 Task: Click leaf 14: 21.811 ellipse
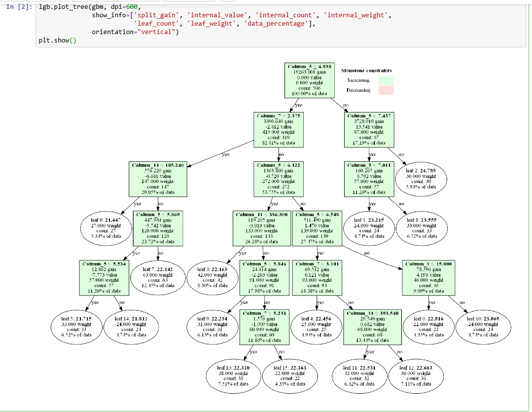click(x=131, y=327)
